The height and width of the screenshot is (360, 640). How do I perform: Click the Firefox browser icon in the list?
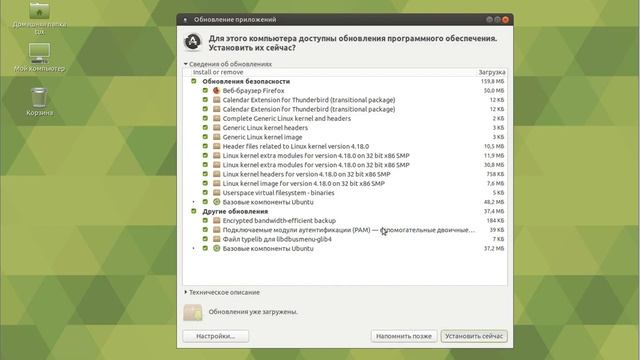(x=217, y=91)
